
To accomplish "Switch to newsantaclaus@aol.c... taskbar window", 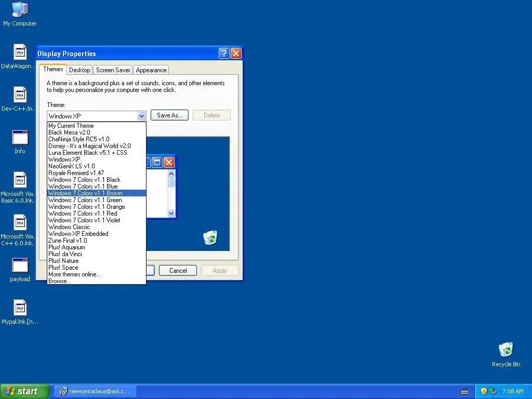I will [x=96, y=391].
